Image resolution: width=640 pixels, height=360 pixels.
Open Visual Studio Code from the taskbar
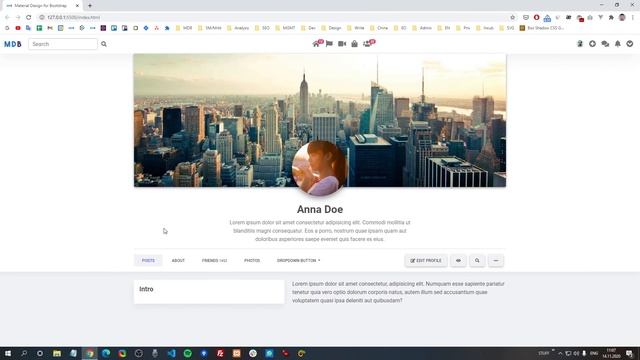[171, 353]
